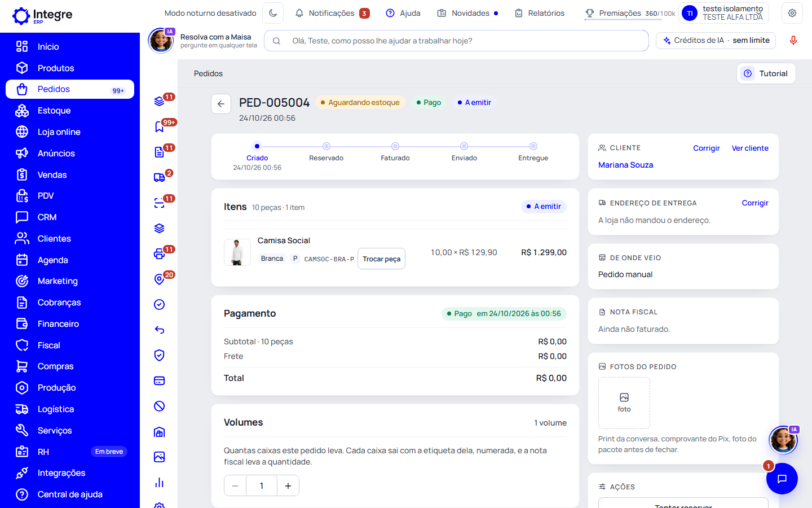Click the foto upload box
Screen dimensions: 812x508
[x=624, y=403]
